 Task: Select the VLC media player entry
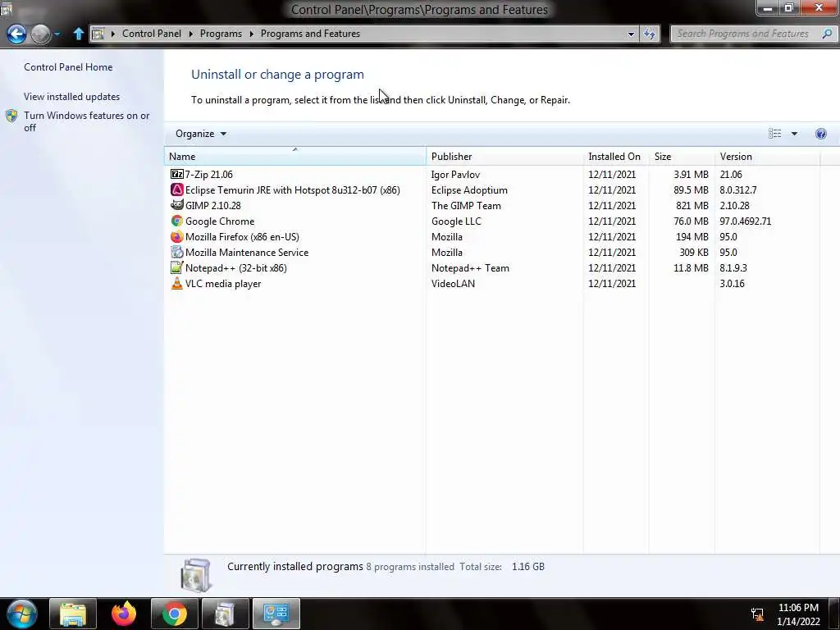click(x=223, y=283)
